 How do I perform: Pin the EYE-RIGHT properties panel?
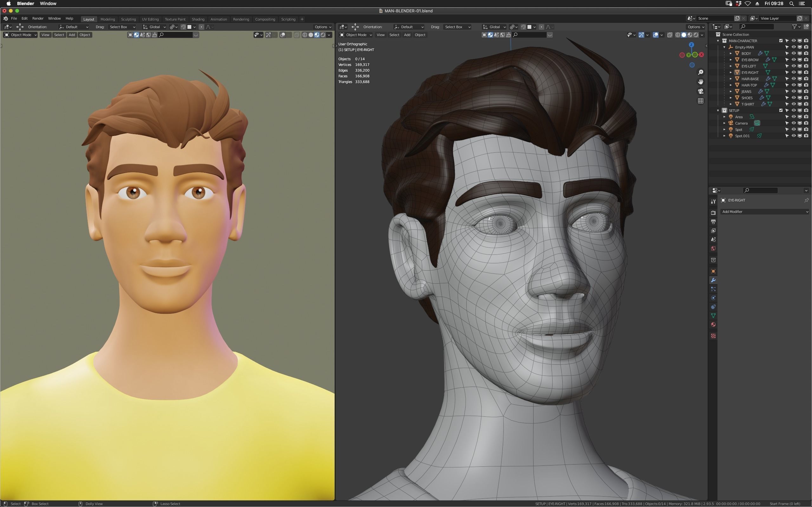[x=806, y=200]
